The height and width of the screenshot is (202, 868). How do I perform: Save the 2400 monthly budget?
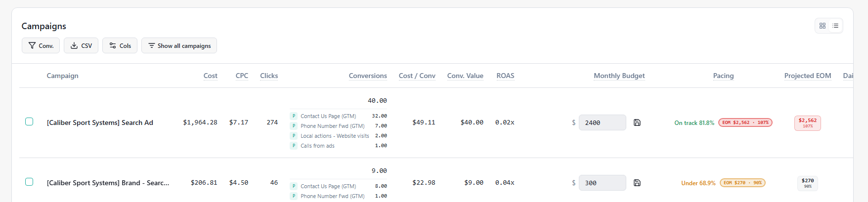637,122
